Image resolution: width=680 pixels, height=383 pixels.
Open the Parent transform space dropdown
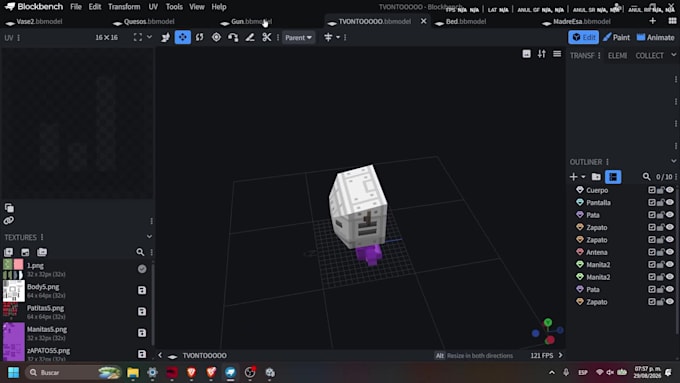pos(298,38)
